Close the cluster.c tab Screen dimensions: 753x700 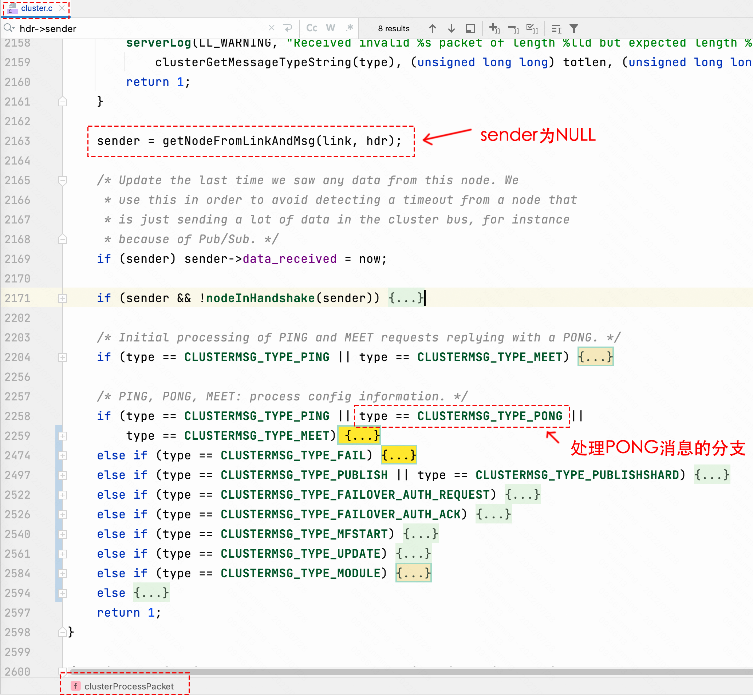coord(62,8)
